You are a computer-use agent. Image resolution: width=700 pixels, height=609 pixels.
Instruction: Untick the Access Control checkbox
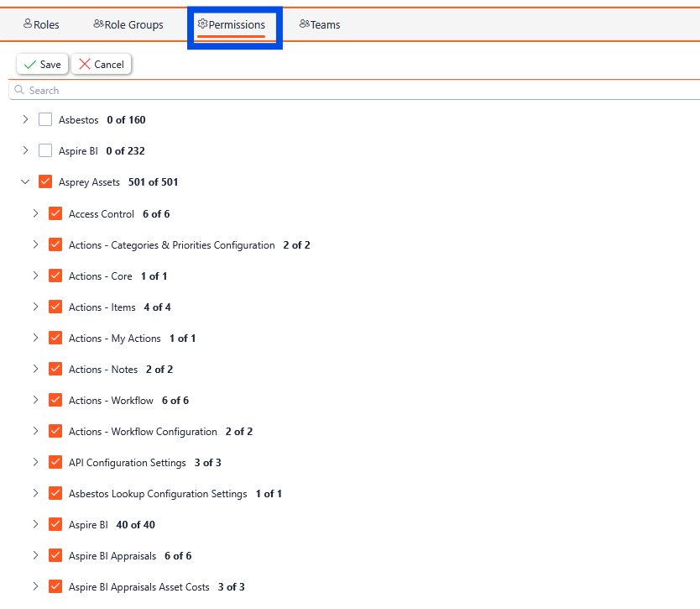tap(55, 213)
